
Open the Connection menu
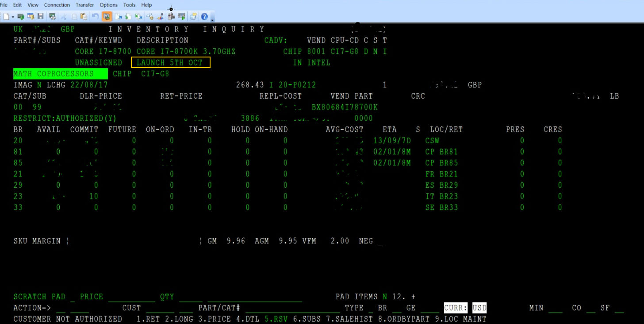coord(57,5)
